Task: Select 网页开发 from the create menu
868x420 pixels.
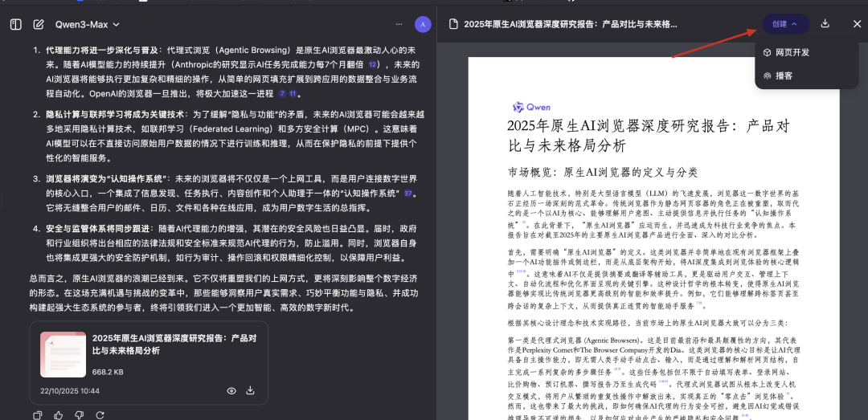Action: 792,52
